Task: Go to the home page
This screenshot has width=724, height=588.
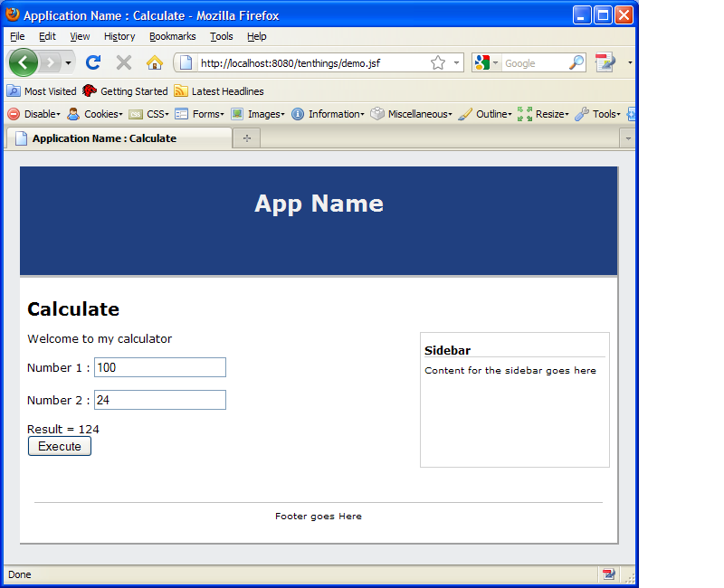Action: pyautogui.click(x=155, y=62)
